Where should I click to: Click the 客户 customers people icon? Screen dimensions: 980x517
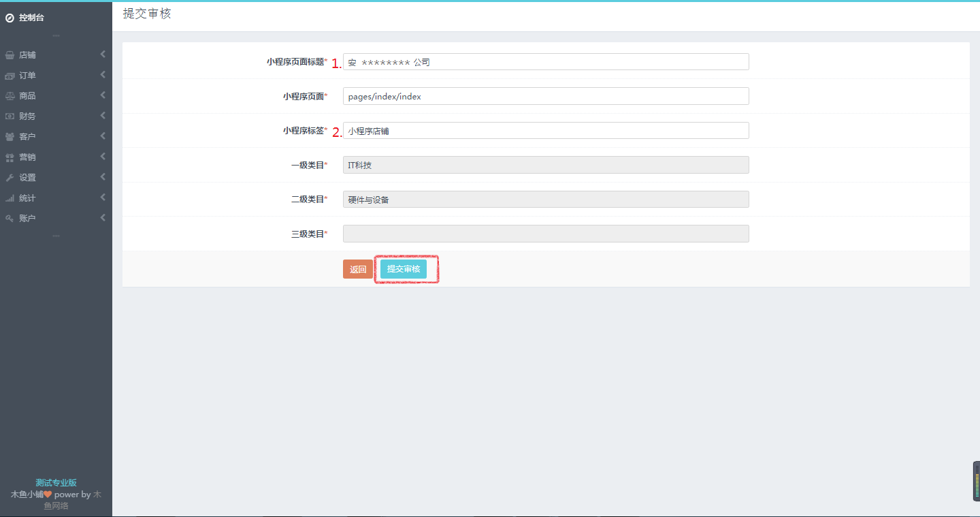(10, 137)
